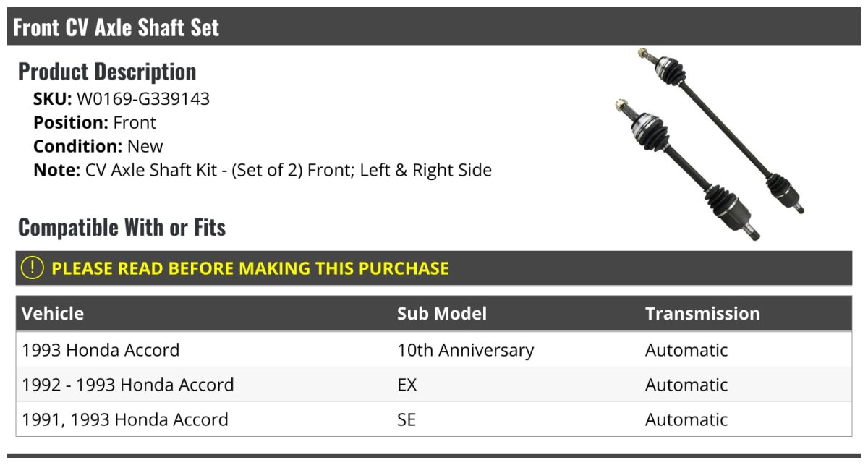Click the CV axle shaft product image
Image resolution: width=868 pixels, height=465 pixels.
(x=709, y=145)
